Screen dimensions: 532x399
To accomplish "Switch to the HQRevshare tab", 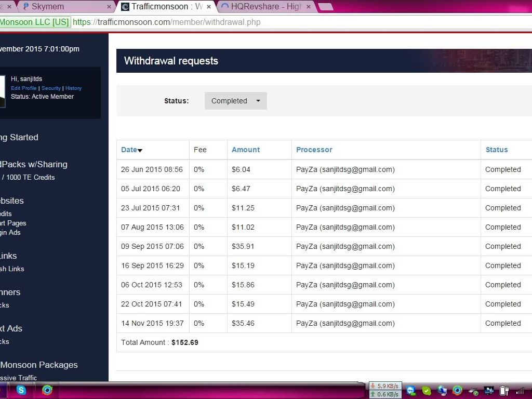I will pyautogui.click(x=265, y=7).
